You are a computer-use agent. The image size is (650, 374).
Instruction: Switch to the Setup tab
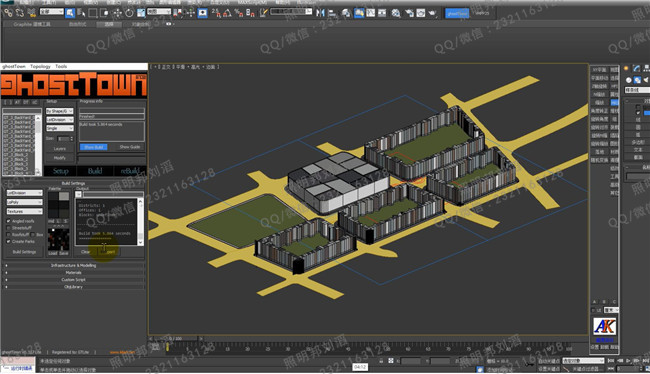(61, 171)
